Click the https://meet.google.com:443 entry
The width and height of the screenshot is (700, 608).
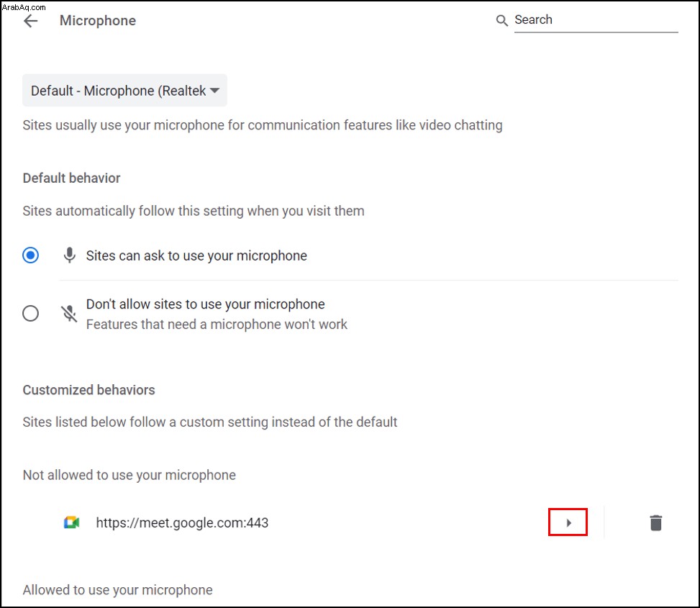click(182, 523)
